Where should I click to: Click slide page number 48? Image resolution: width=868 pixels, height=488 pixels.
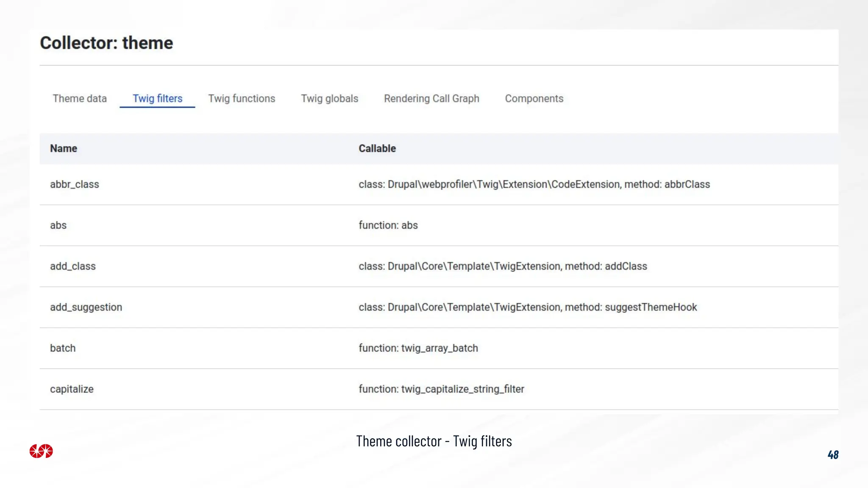(x=833, y=455)
